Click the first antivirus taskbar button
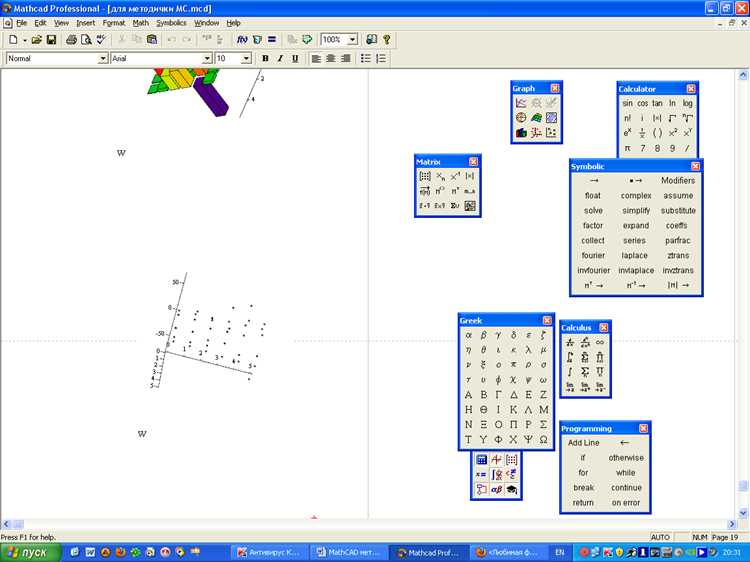This screenshot has height=562, width=750. 269,552
